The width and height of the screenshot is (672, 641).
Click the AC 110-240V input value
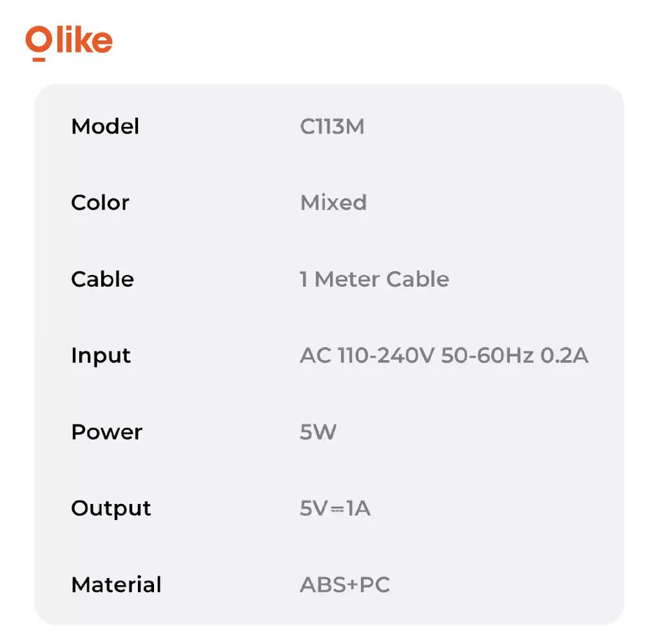click(367, 356)
